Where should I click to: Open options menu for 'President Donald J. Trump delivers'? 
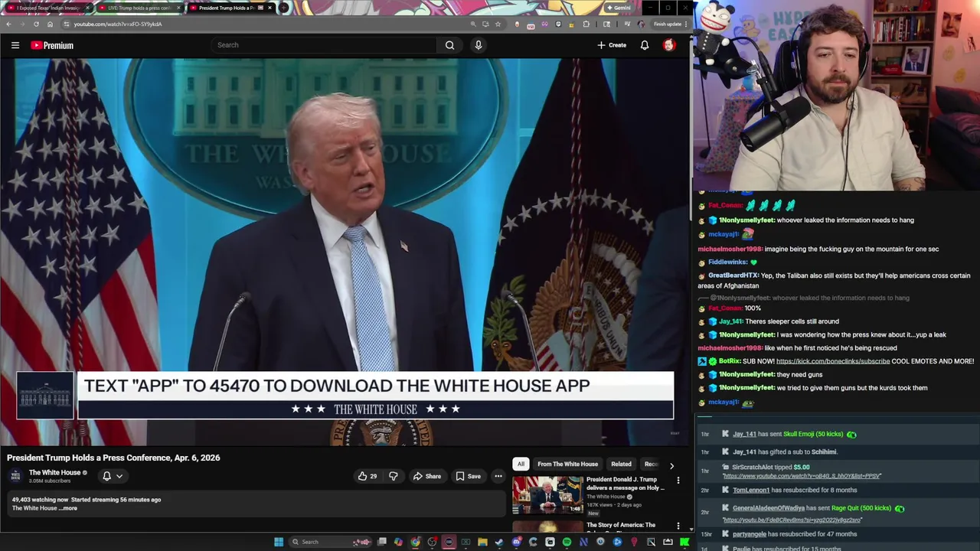678,481
